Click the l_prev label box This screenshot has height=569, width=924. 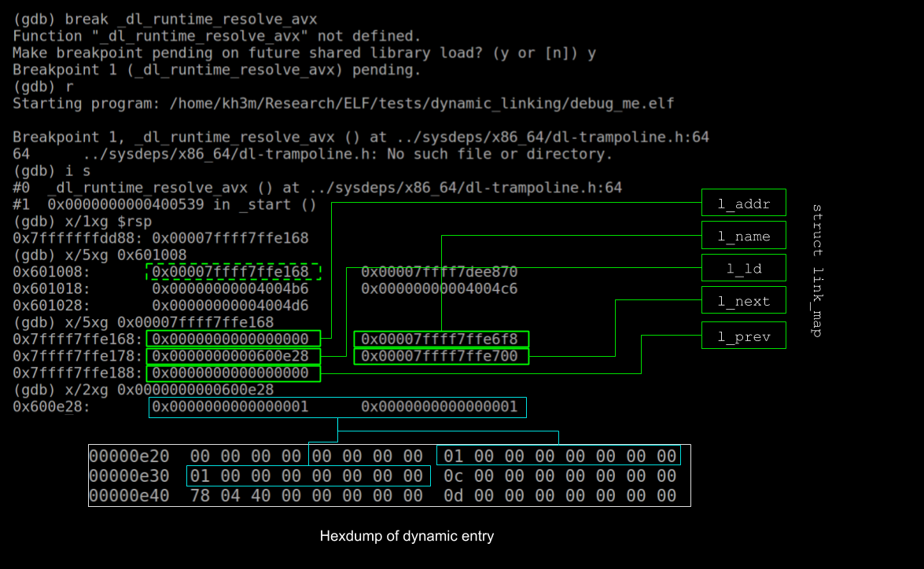(x=743, y=335)
